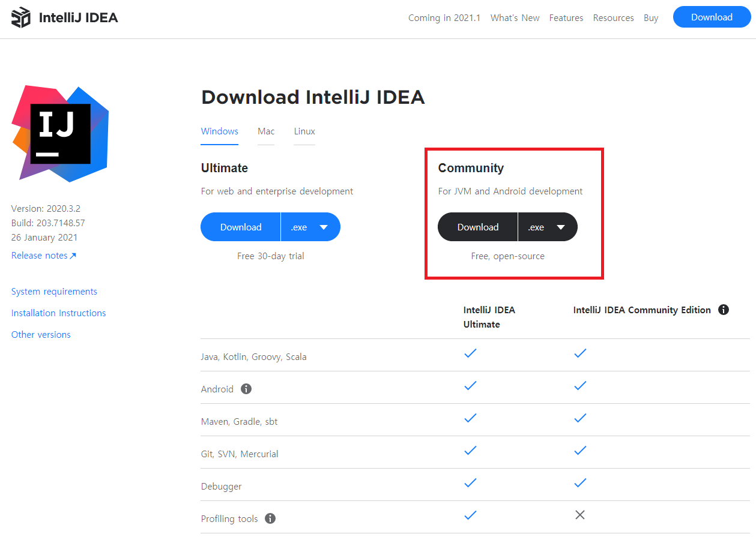The image size is (756, 537).
Task: Switch to the Mac tab
Action: (x=266, y=131)
